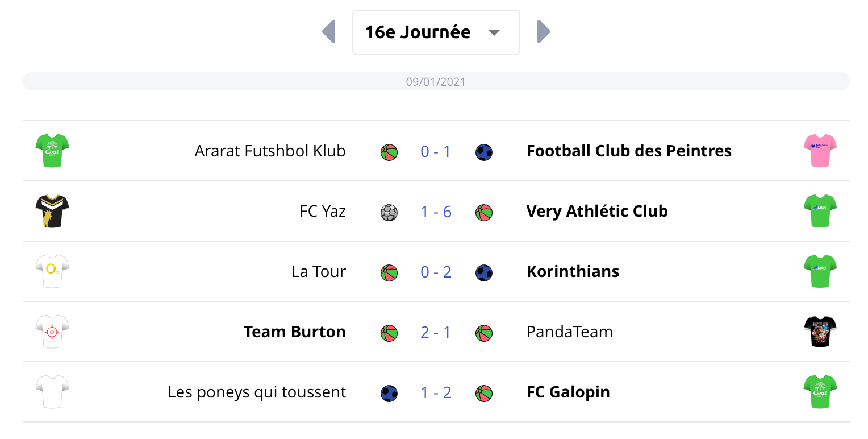
Task: Click Football Club des Peintres pink jersey
Action: pos(820,151)
